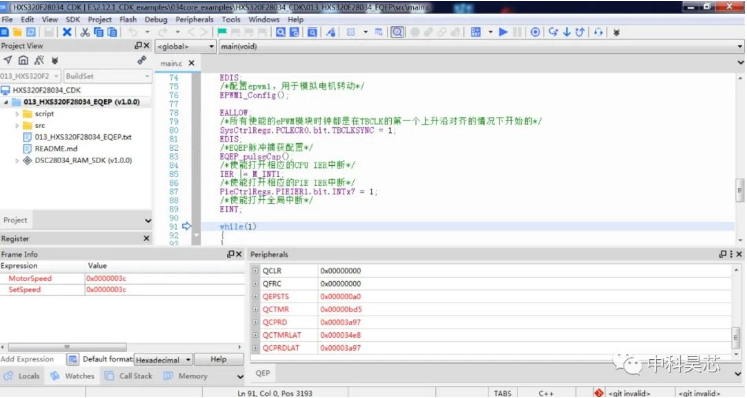The height and width of the screenshot is (398, 747).
Task: Start debugger with magnifier debug icon
Action: pos(397,32)
